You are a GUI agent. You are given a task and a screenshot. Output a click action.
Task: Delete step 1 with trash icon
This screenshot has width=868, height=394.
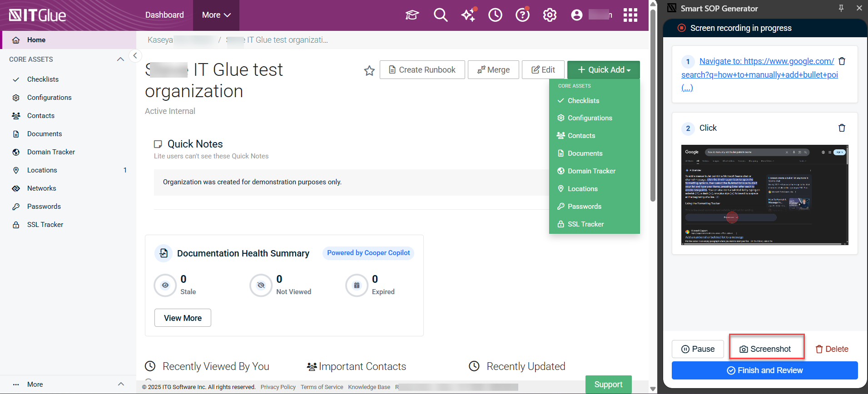[x=842, y=61]
